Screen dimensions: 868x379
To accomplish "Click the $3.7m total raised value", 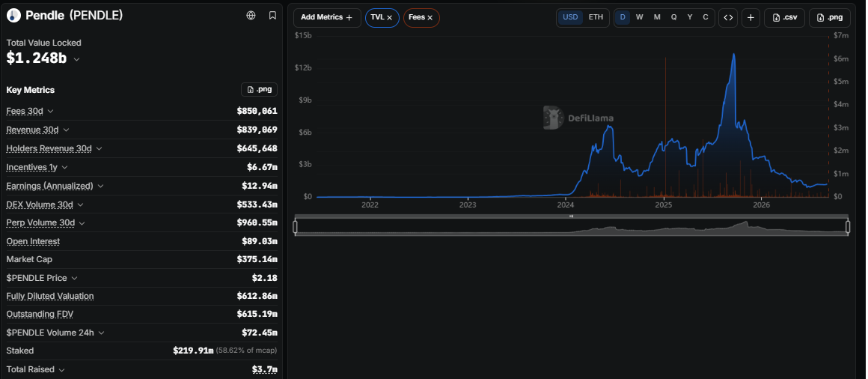I will [x=265, y=369].
